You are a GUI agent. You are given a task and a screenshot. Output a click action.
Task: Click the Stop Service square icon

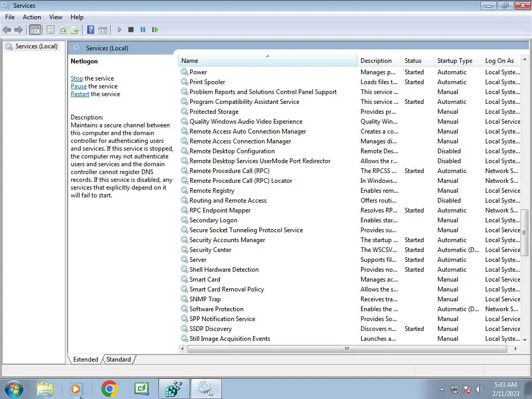point(131,30)
